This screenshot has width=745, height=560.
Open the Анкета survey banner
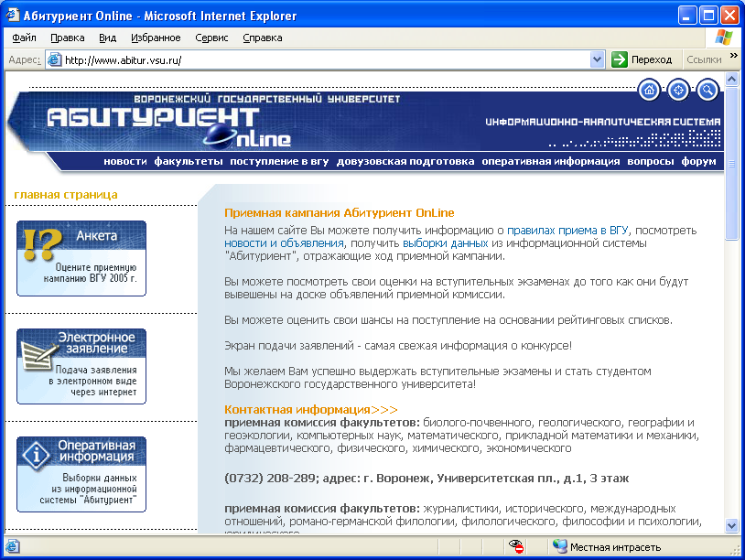click(81, 258)
